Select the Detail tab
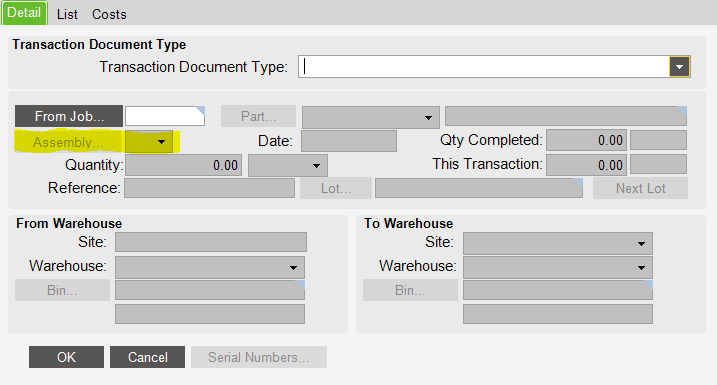Viewport: 717px width, 385px height. click(x=24, y=13)
